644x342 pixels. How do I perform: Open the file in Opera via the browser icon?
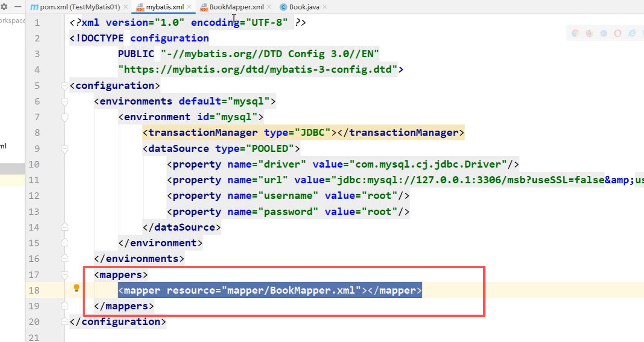tap(617, 33)
